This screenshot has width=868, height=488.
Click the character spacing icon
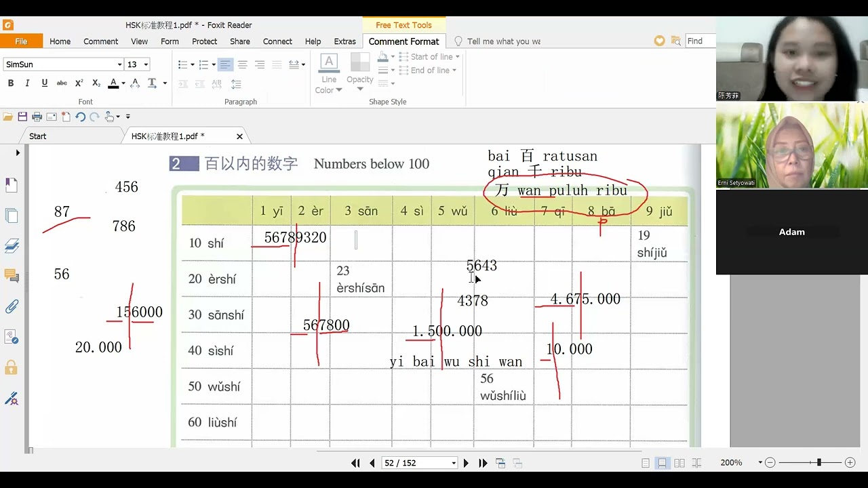click(x=135, y=83)
